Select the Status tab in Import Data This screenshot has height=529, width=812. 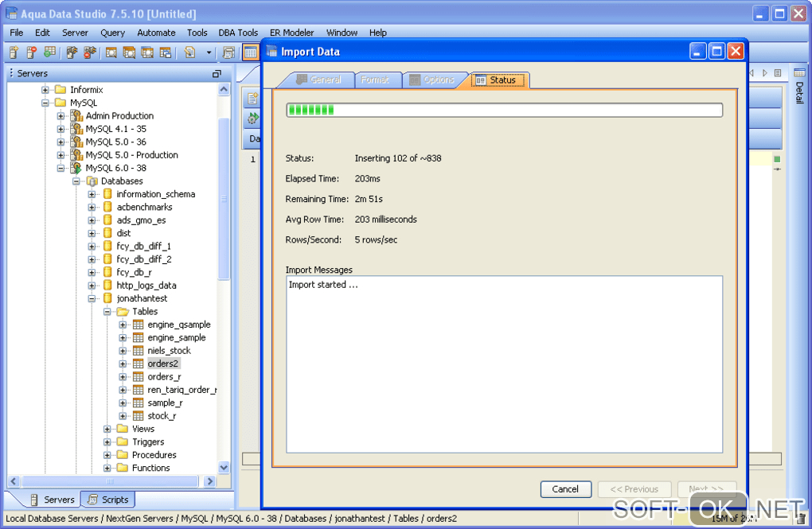(499, 80)
